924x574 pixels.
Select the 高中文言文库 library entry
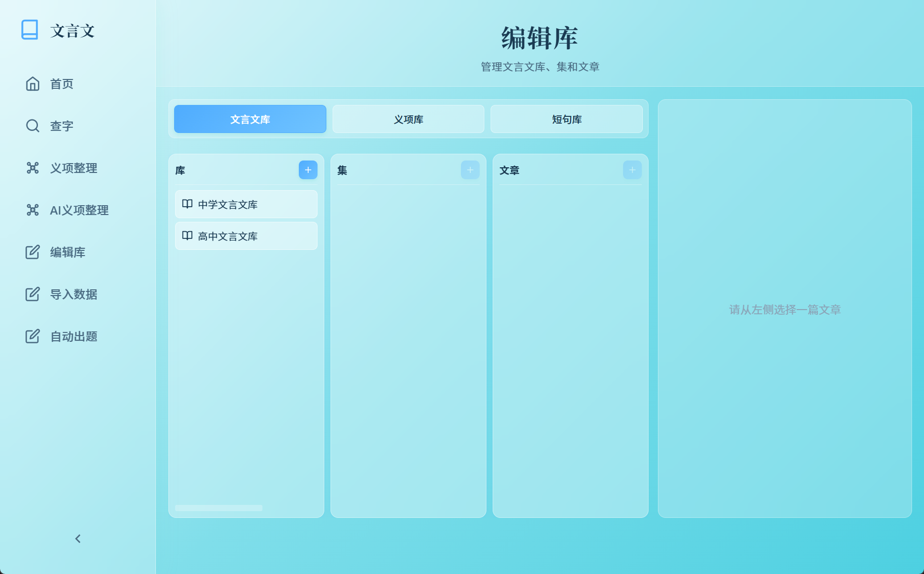(246, 236)
